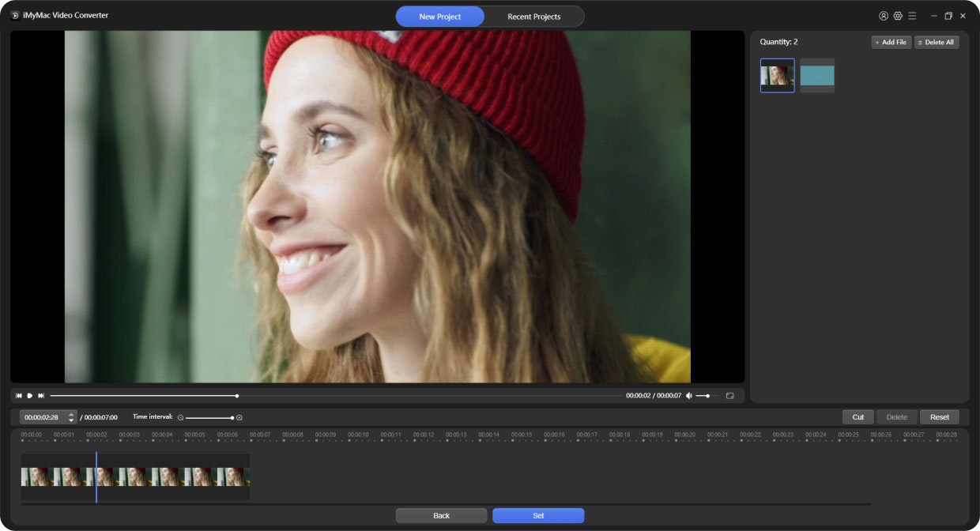Open the user account icon
The height and width of the screenshot is (531, 980).
pos(884,16)
